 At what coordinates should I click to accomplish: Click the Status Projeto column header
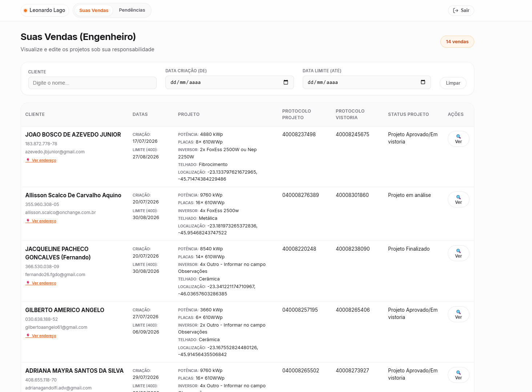[x=408, y=114]
